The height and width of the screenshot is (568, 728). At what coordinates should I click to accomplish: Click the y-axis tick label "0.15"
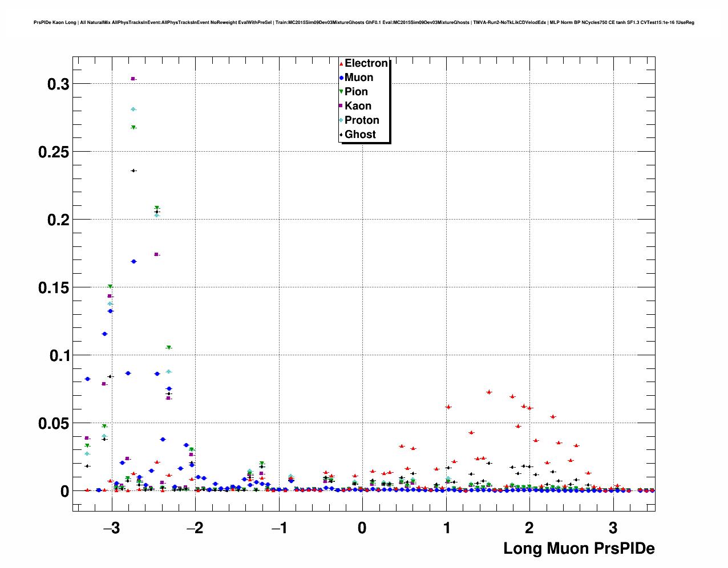coord(54,288)
